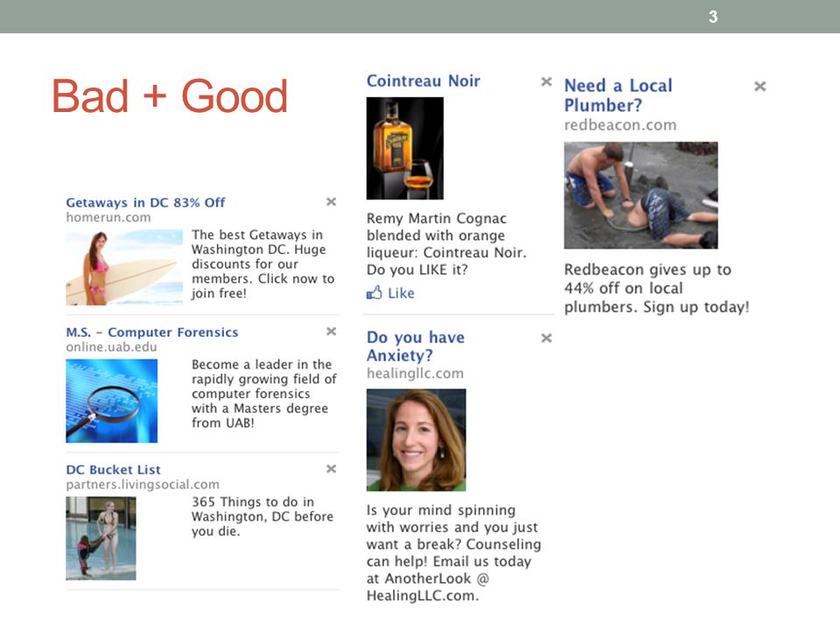
Task: Click 'Redbeacon gives up to' description text
Action: (647, 269)
